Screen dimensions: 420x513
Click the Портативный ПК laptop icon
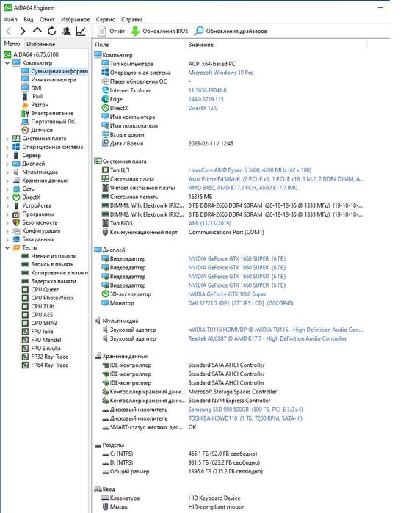[x=25, y=122]
